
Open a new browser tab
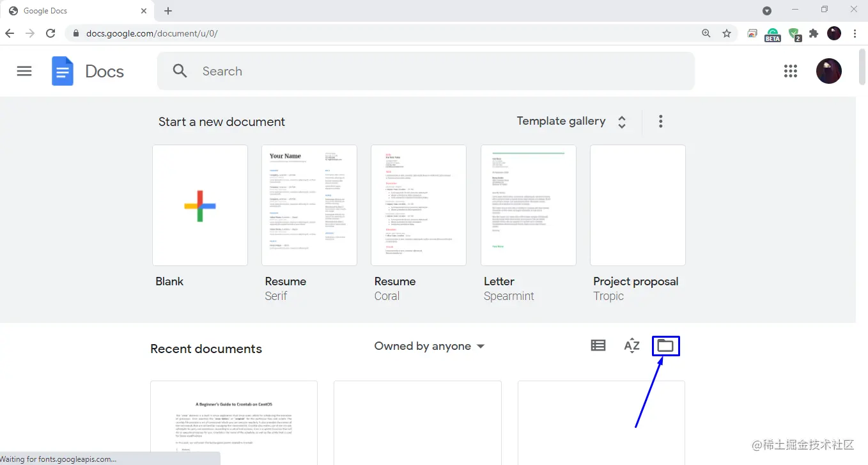pyautogui.click(x=168, y=11)
